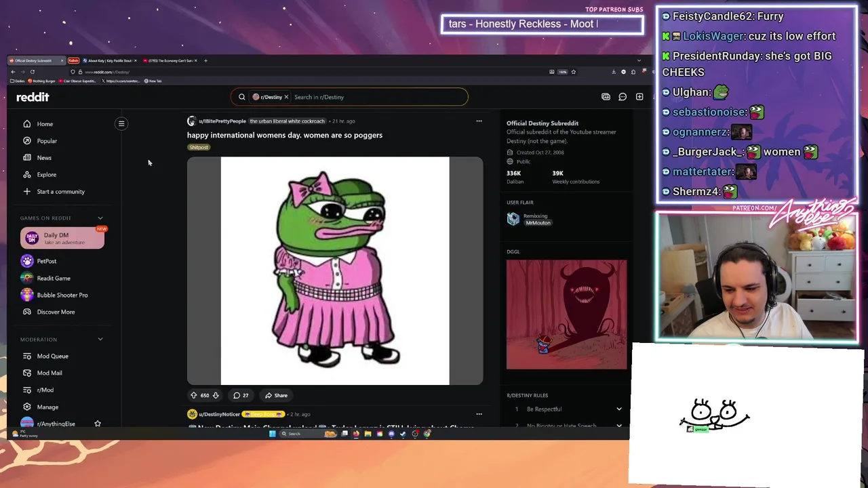868x488 pixels.
Task: Open r/AnythingElse community
Action: [x=56, y=424]
